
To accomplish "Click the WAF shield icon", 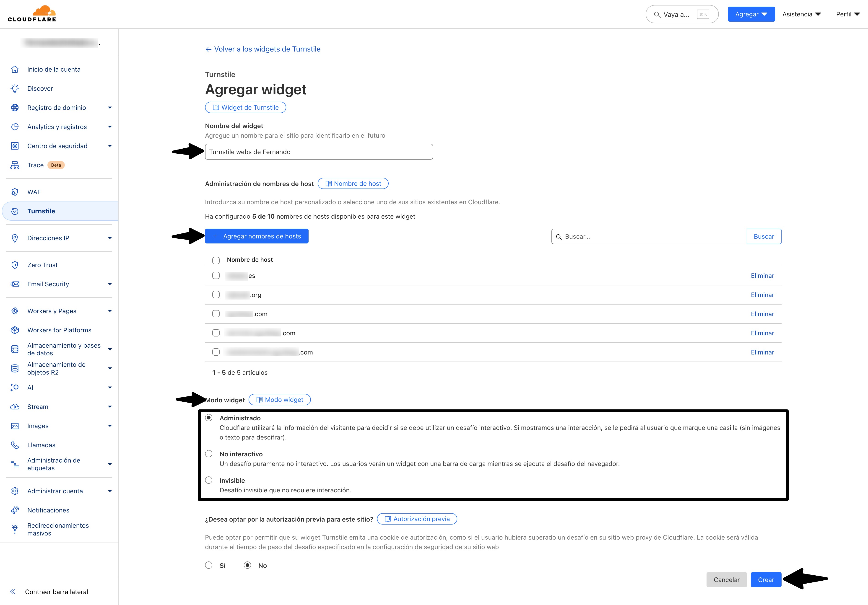I will 15,192.
